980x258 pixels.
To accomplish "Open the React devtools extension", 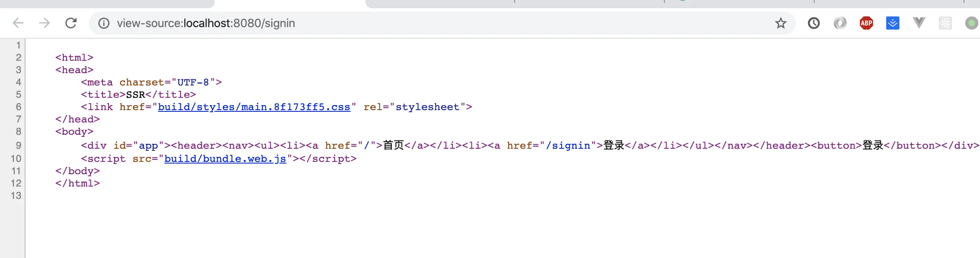I will (x=945, y=23).
